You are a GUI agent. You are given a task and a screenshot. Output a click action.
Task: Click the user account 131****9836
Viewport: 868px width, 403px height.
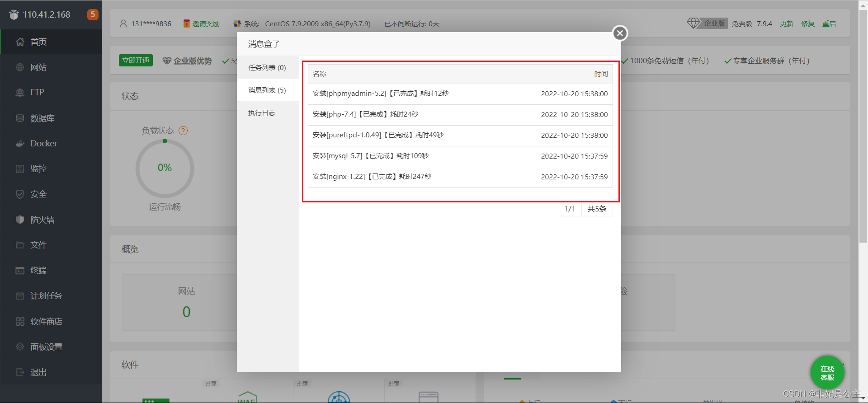click(151, 23)
